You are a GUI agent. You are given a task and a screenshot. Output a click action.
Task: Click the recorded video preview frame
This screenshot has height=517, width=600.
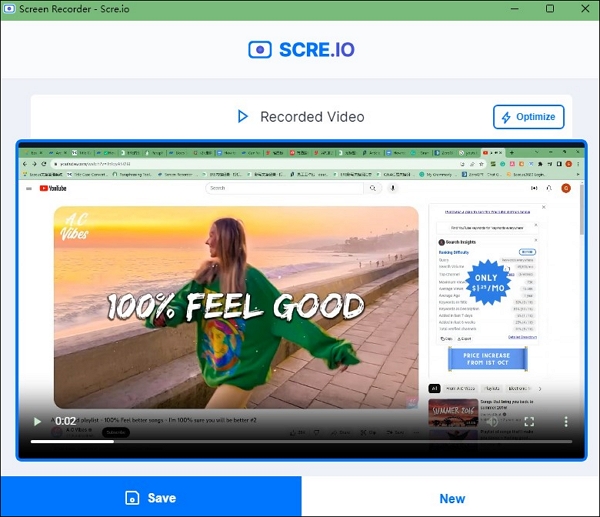pyautogui.click(x=301, y=300)
